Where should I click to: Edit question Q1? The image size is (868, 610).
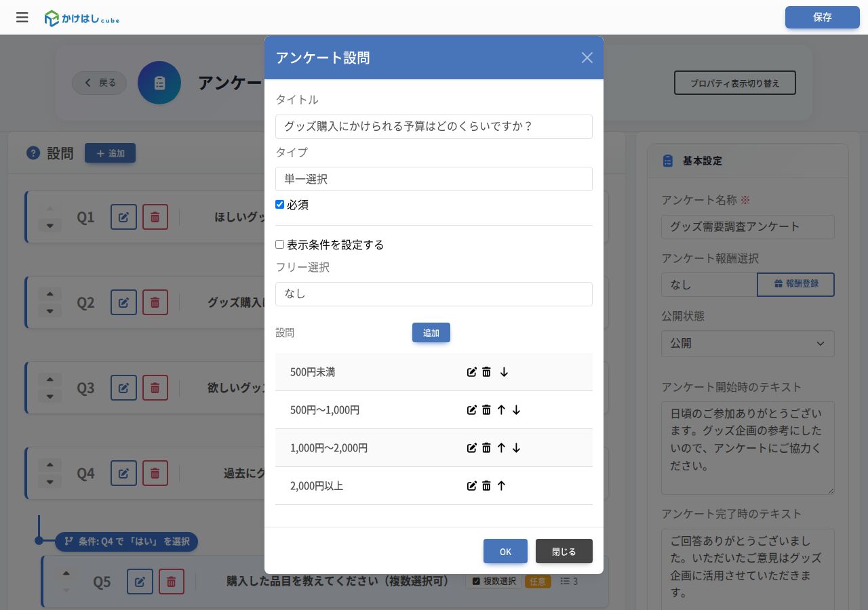tap(123, 217)
